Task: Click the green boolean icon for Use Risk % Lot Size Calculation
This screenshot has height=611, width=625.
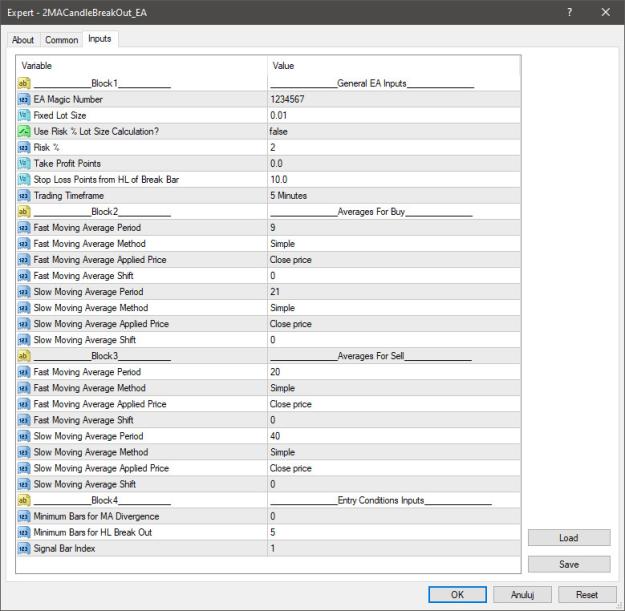Action: 24,132
